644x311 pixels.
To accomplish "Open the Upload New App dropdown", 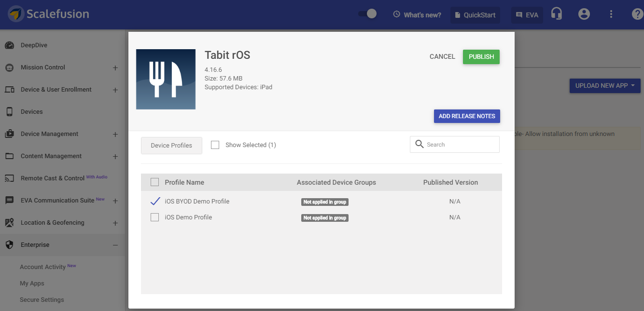I will point(605,85).
